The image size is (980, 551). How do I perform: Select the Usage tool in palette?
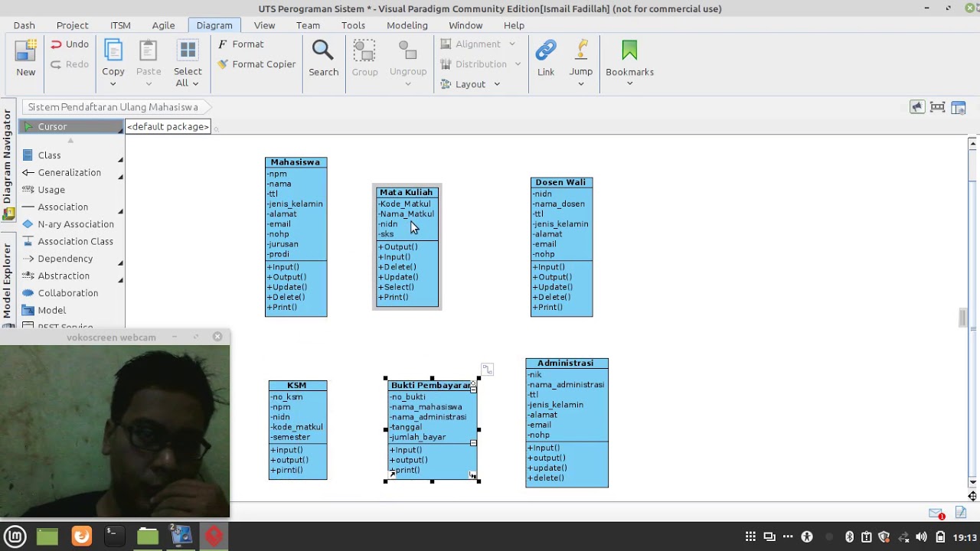(51, 190)
